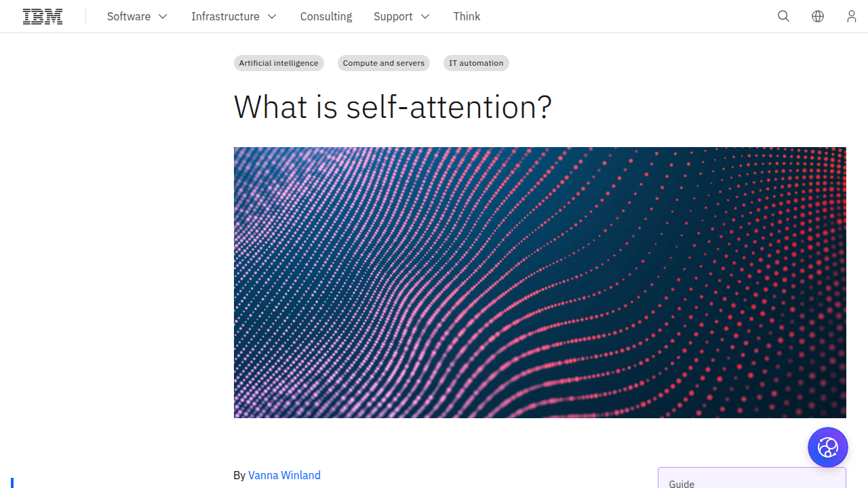Select the IT automation tag
868x488 pixels.
[476, 63]
